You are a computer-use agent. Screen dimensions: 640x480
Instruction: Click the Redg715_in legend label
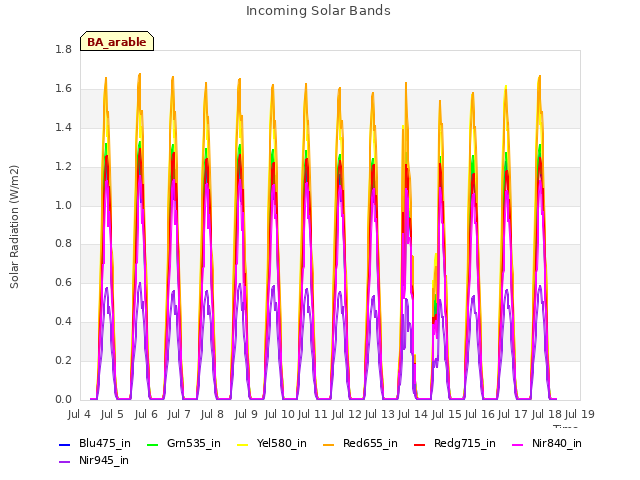[x=465, y=444]
